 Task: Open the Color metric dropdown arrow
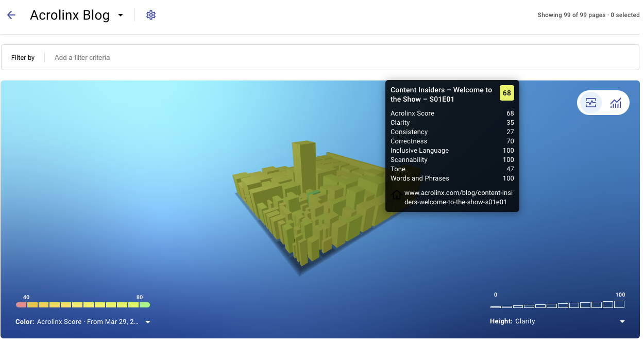[x=148, y=322]
